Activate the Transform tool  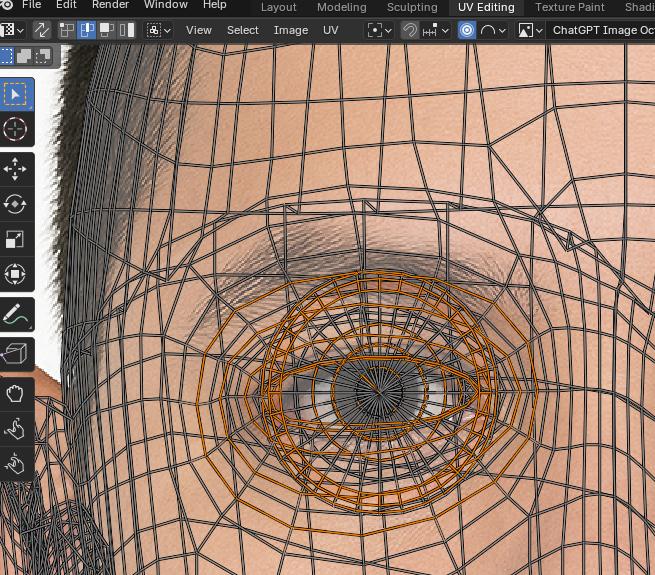coord(16,273)
